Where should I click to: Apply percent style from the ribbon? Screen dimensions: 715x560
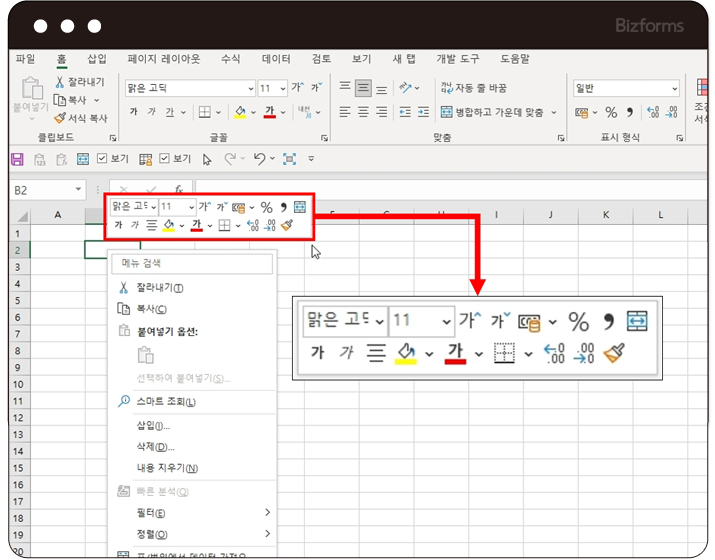(x=611, y=112)
